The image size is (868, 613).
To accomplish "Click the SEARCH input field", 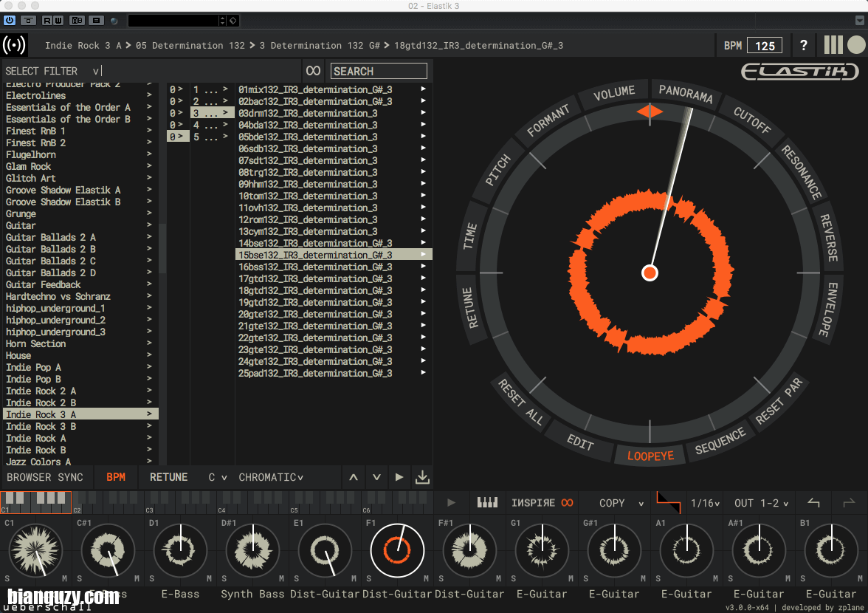I will (x=379, y=71).
